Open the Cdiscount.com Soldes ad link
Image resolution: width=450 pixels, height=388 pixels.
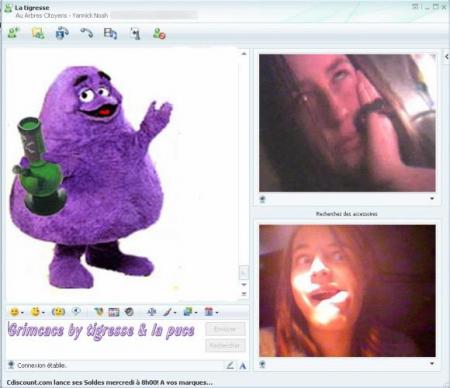point(109,382)
